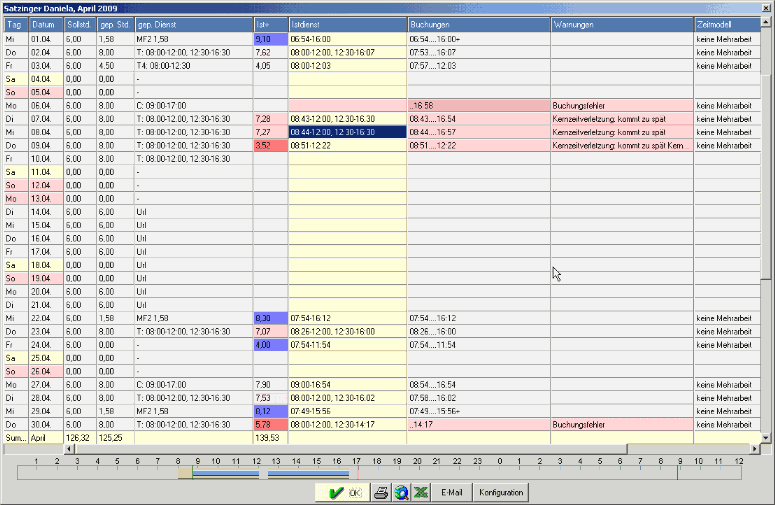Click the blue Ist+ cell showing 9,10

270,38
